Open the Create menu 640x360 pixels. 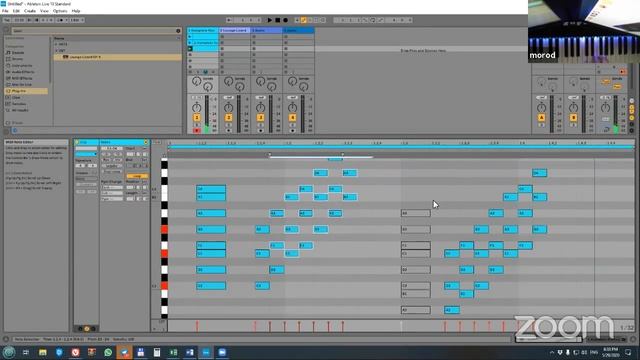(30, 11)
